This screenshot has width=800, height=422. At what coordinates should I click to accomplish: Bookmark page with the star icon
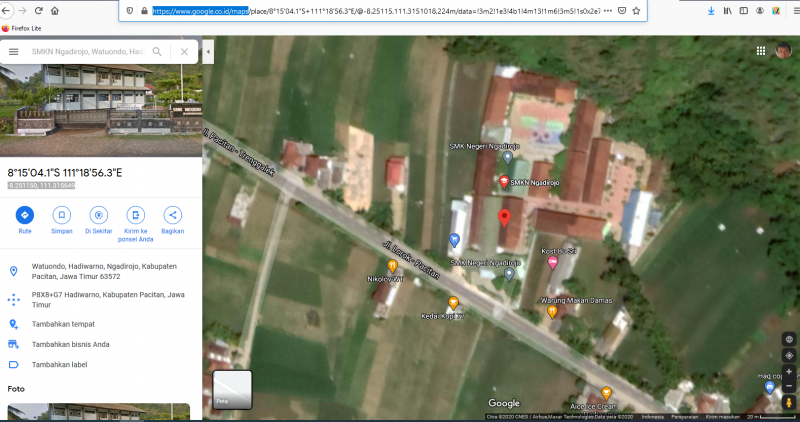click(x=637, y=11)
